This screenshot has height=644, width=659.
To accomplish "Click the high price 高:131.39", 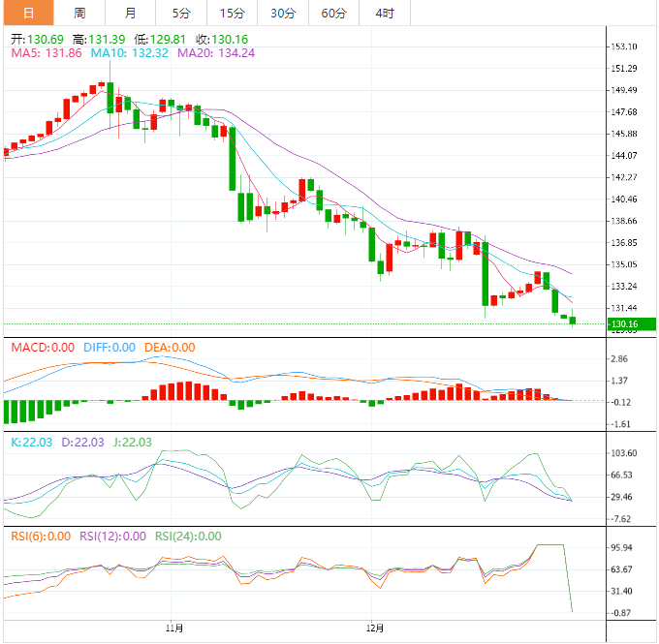I will (99, 40).
